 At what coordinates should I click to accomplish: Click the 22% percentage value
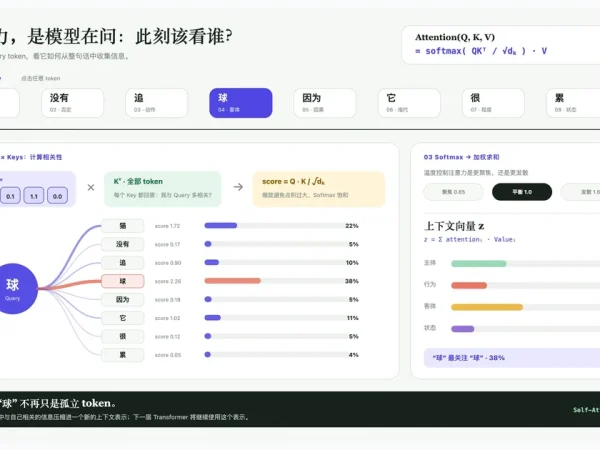(352, 226)
